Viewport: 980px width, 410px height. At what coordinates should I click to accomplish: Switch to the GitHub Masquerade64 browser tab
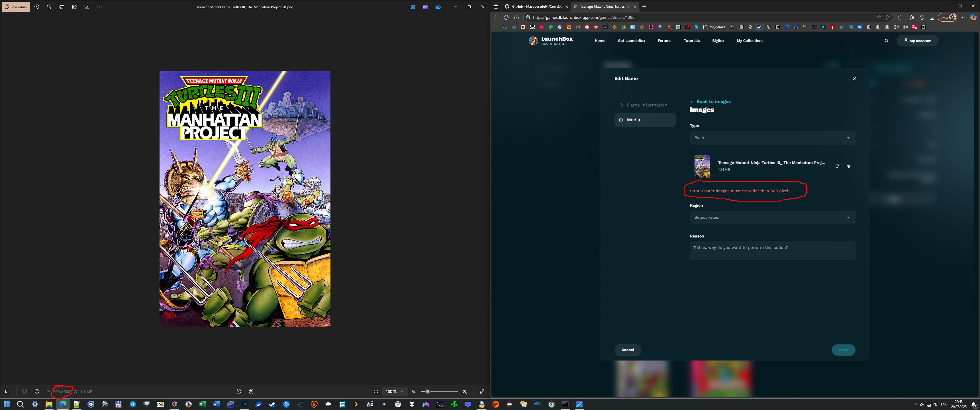(x=536, y=7)
